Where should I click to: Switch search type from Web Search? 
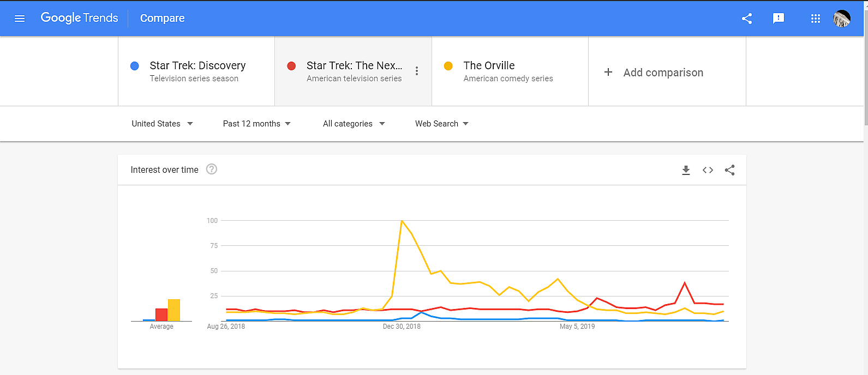[x=441, y=123]
